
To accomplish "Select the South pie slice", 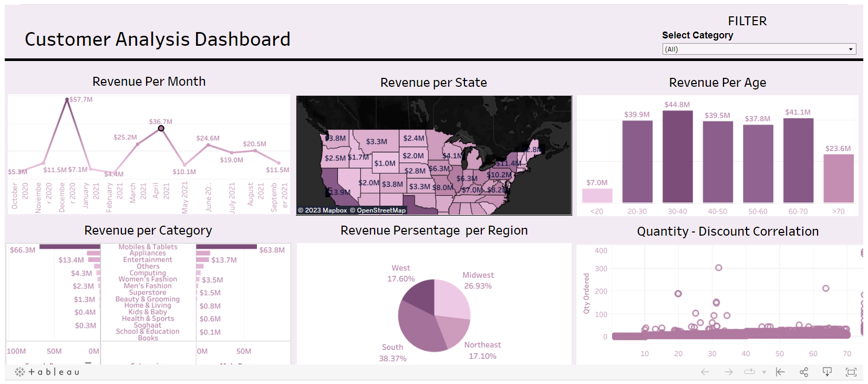I will tap(420, 327).
